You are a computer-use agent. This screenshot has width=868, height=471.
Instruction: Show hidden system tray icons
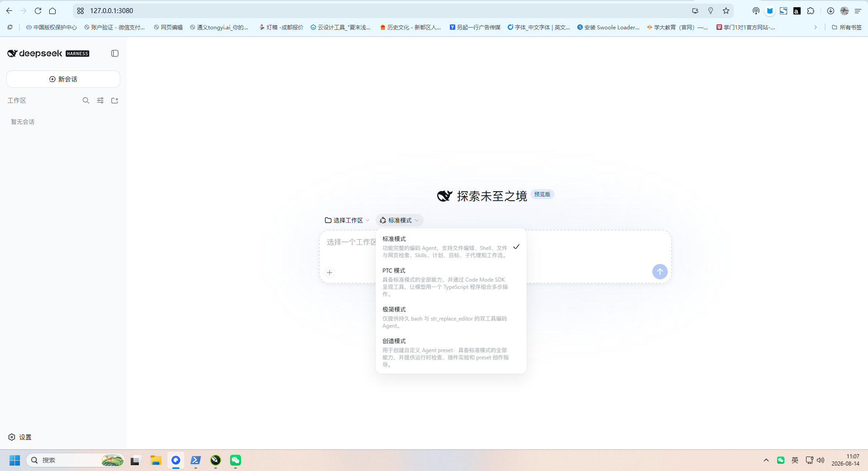(x=766, y=460)
